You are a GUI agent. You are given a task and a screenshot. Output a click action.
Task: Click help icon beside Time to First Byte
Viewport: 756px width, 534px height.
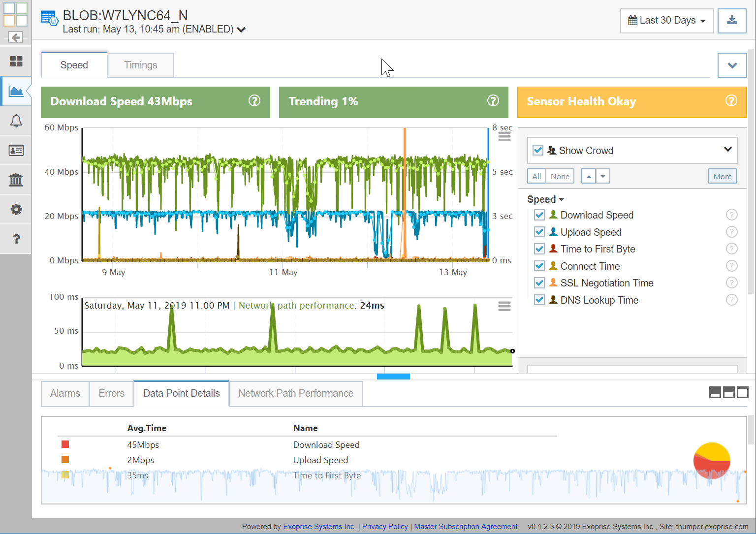(x=732, y=249)
